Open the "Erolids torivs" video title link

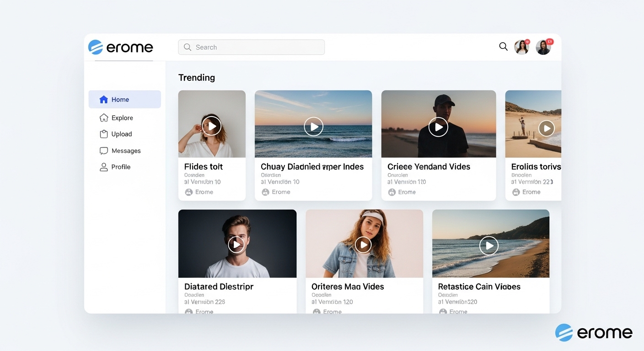point(536,167)
